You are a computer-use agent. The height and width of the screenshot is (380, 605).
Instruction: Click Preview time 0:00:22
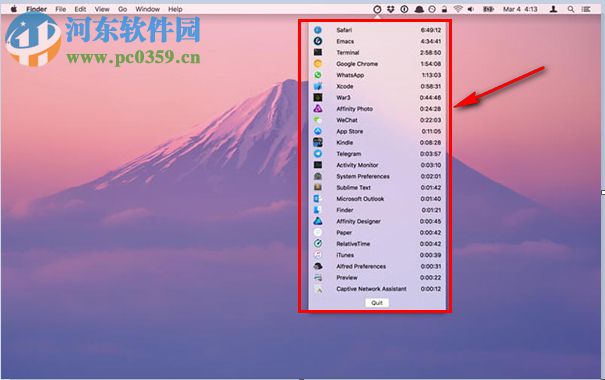[x=431, y=277]
